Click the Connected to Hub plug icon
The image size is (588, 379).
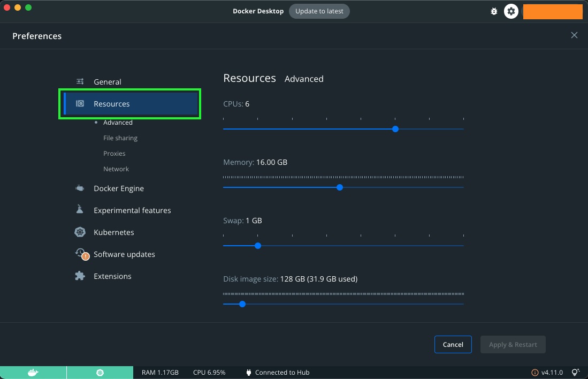tap(248, 373)
